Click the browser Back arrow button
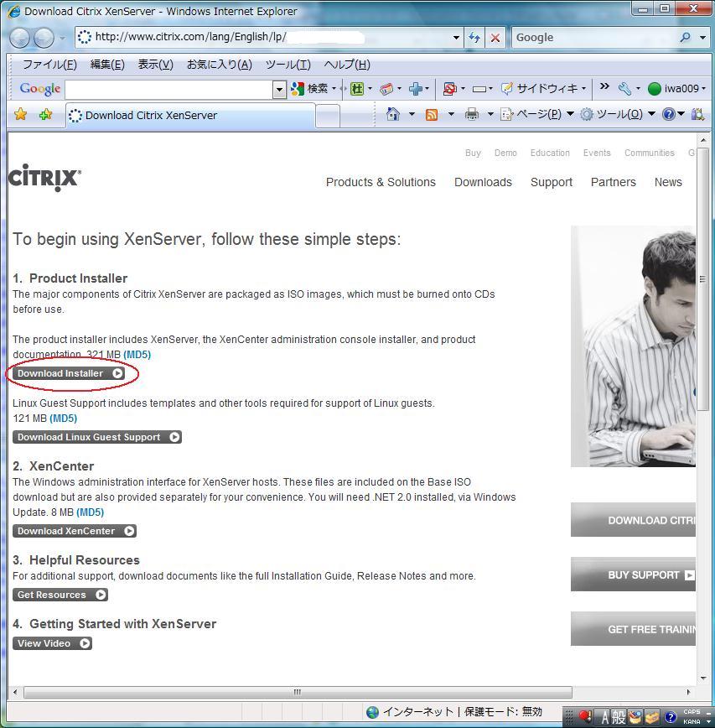This screenshot has height=728, width=715. tap(20, 38)
